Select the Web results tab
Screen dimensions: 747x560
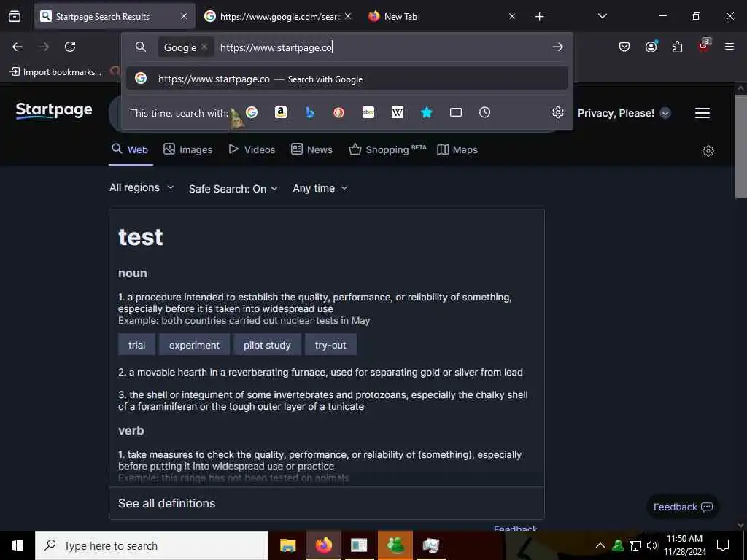pos(131,149)
